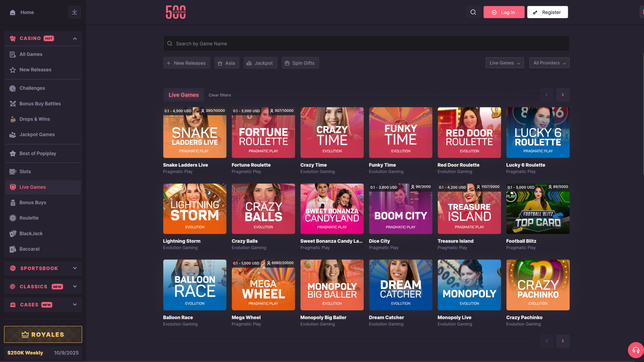The height and width of the screenshot is (362, 644).
Task: Open Crazy Pachinko game thumbnail
Action: (x=538, y=285)
